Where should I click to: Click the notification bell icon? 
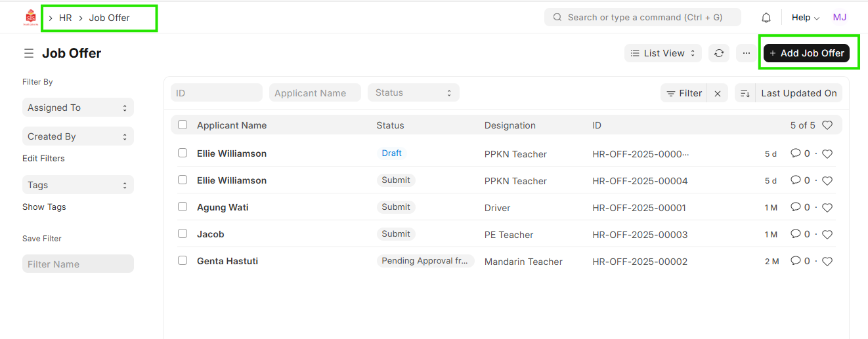[766, 18]
